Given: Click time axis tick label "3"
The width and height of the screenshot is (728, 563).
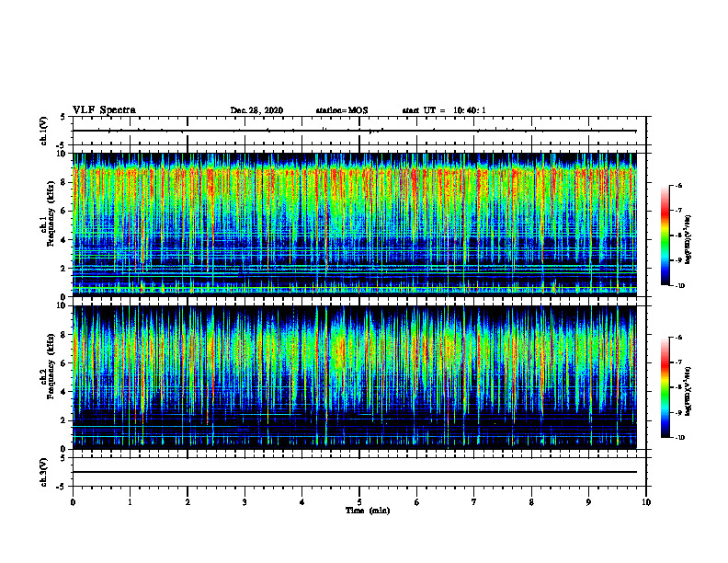Looking at the screenshot, I should point(245,502).
